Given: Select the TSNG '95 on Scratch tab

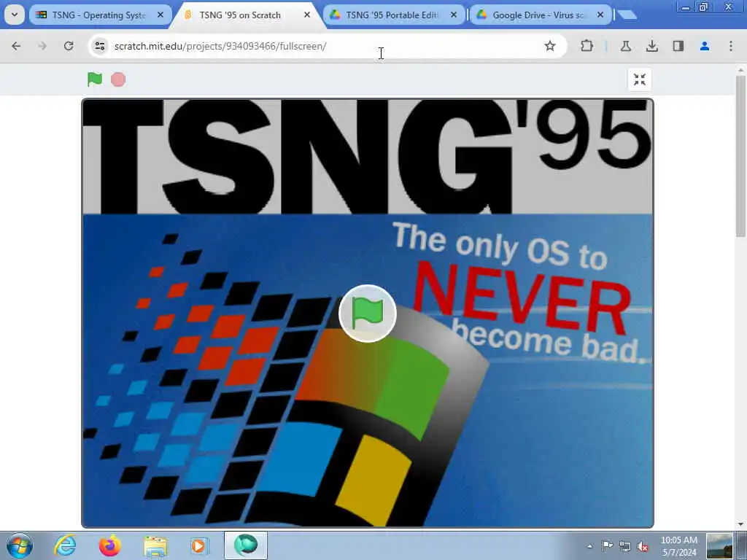Looking at the screenshot, I should click(239, 15).
